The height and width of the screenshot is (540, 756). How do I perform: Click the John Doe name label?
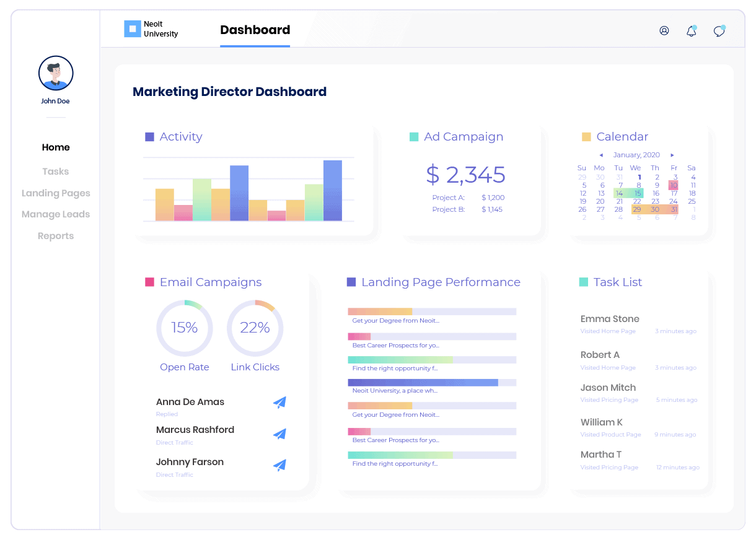click(x=56, y=101)
